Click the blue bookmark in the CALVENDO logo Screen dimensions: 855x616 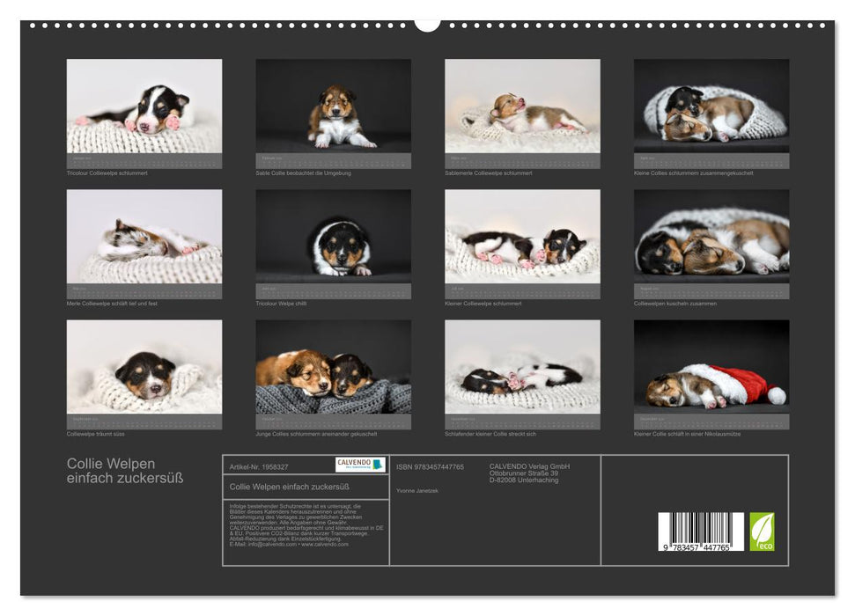click(x=379, y=466)
